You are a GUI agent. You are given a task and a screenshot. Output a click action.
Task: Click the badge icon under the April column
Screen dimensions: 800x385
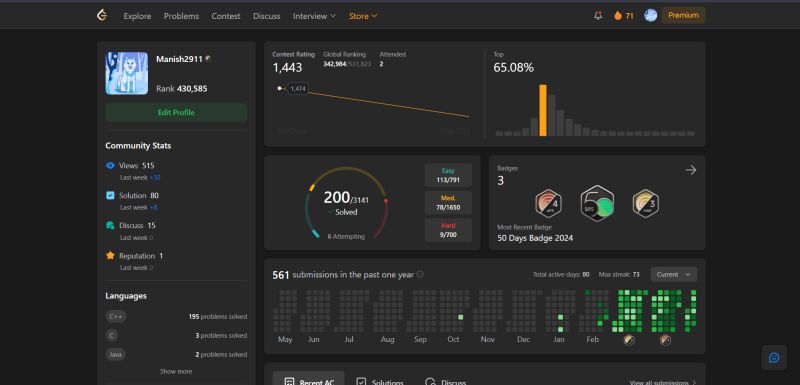665,340
